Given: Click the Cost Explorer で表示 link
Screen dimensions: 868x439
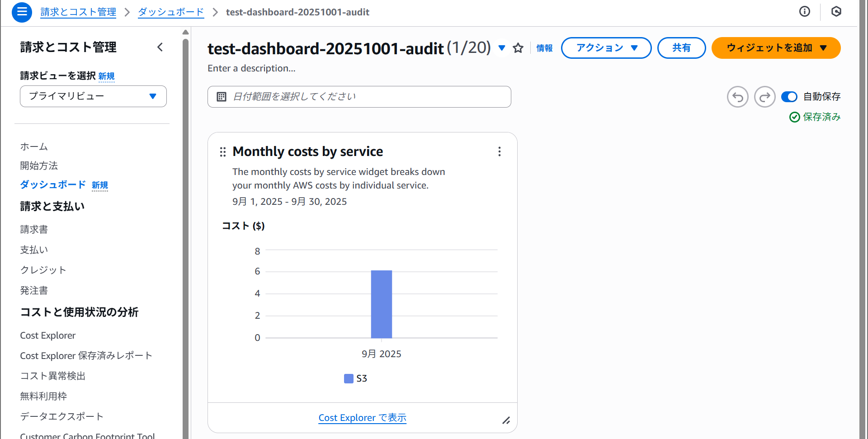Looking at the screenshot, I should (362, 418).
